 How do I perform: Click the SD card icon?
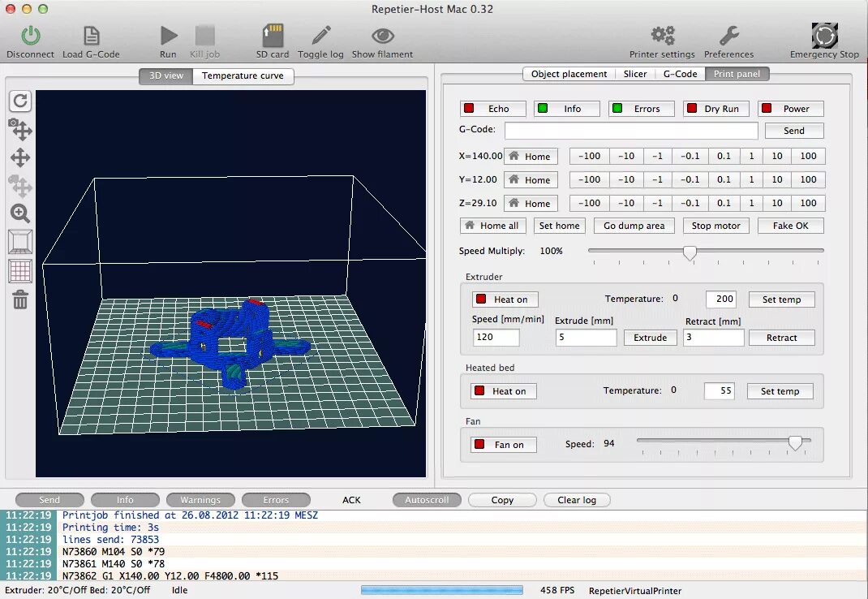[x=273, y=36]
